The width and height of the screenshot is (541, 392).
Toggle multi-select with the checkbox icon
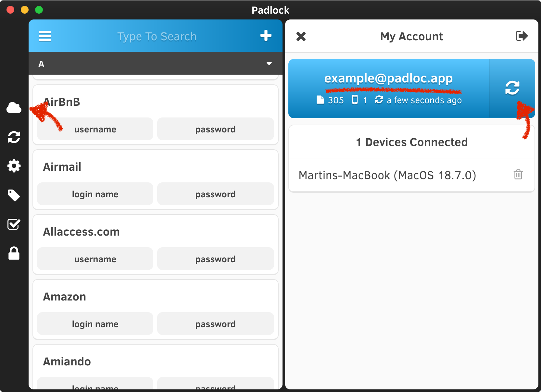pos(14,224)
